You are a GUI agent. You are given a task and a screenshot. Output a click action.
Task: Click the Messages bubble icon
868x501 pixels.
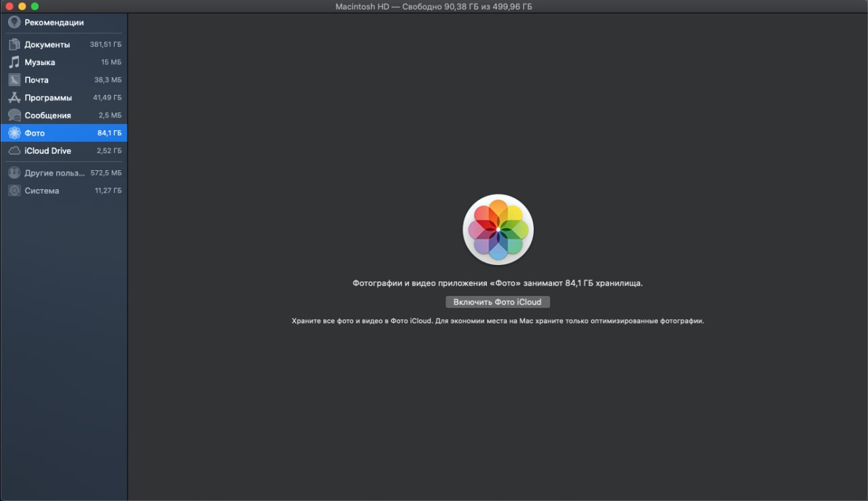pos(14,115)
